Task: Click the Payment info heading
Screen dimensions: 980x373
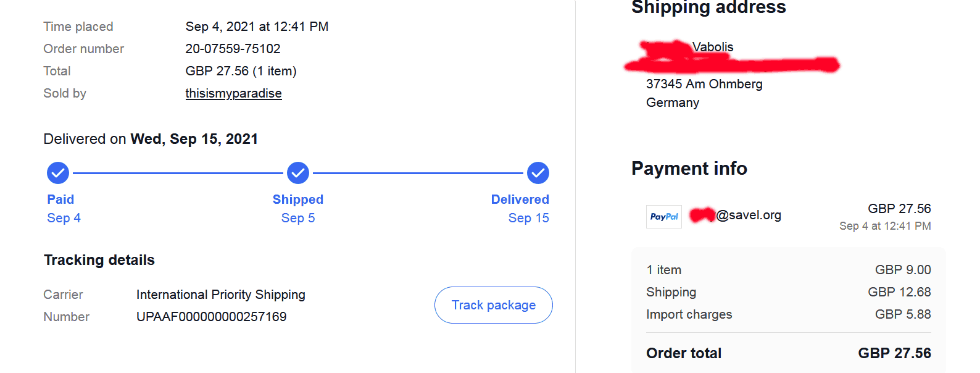Action: pos(689,169)
